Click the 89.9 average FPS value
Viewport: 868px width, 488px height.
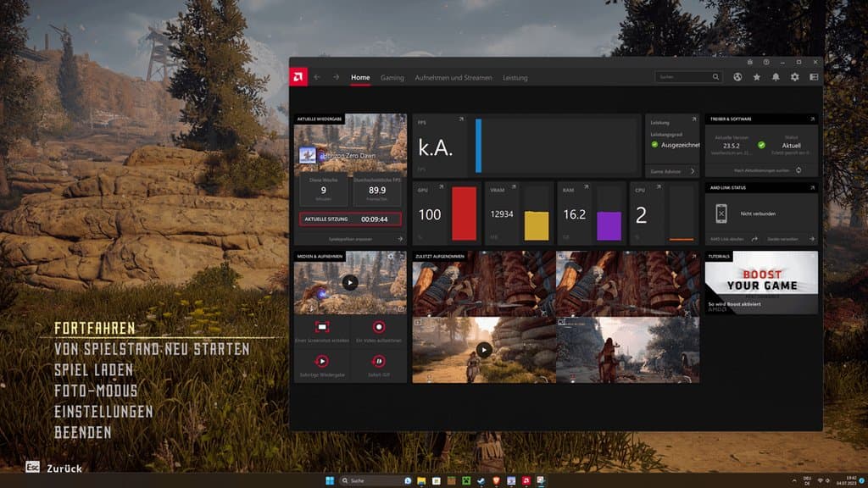377,191
